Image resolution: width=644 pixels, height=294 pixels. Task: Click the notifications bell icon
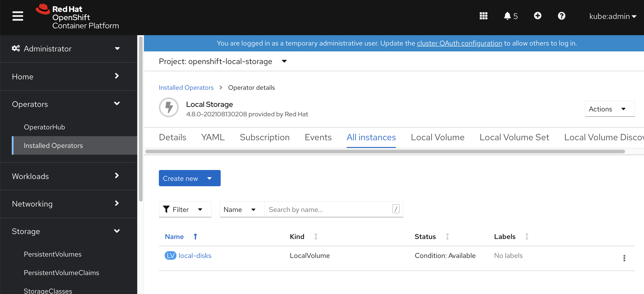point(507,16)
